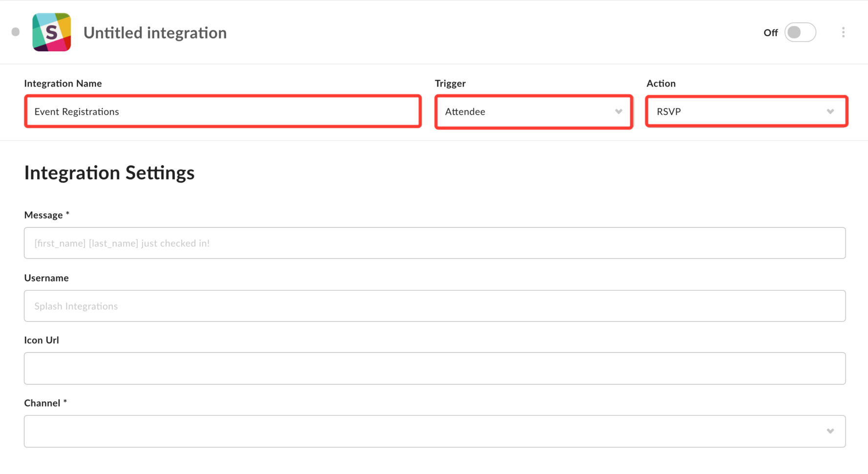Viewport: 868px width, 474px height.
Task: Click the Slack logo icon
Action: (x=51, y=32)
